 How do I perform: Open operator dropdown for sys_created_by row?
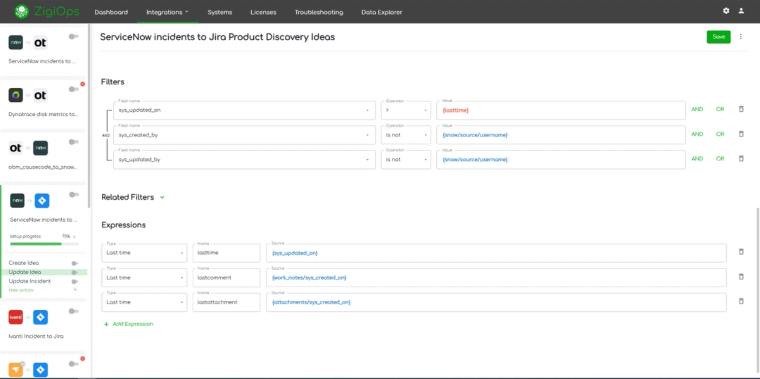406,135
